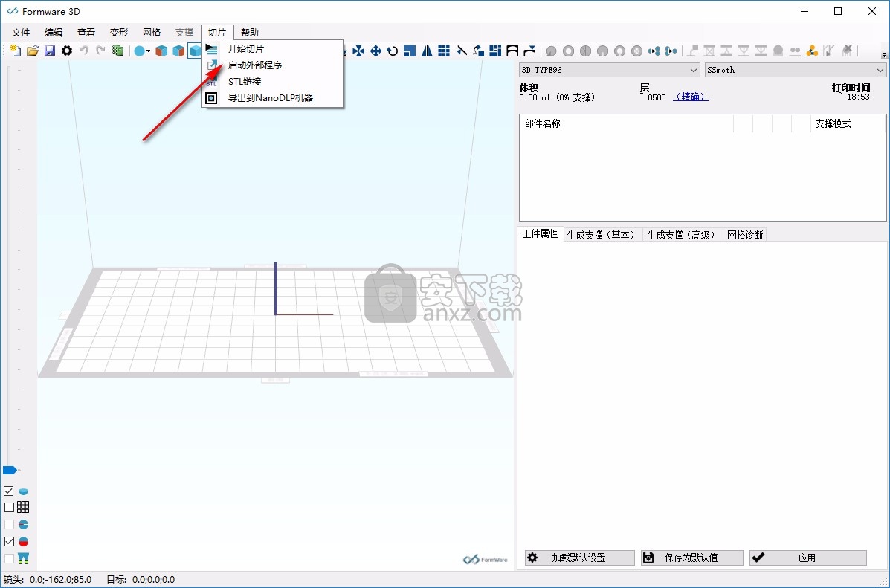Click the mirror triangles icon
This screenshot has height=588, width=890.
(427, 51)
